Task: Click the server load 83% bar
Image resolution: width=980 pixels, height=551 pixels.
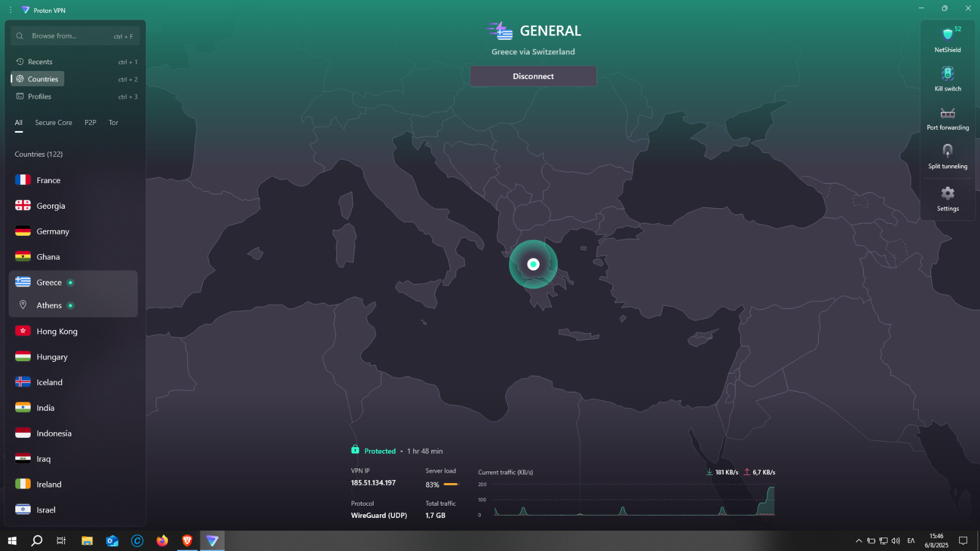Action: click(x=451, y=484)
